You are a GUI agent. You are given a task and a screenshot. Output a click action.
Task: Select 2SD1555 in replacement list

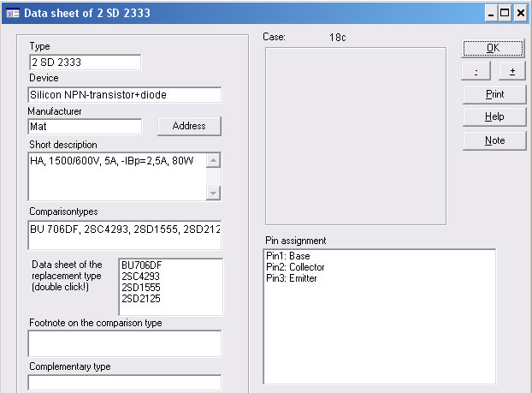141,288
